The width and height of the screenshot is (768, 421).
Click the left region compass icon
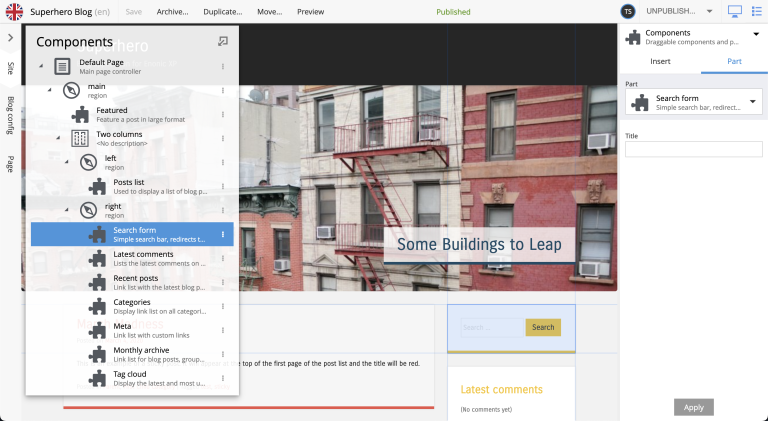(89, 163)
